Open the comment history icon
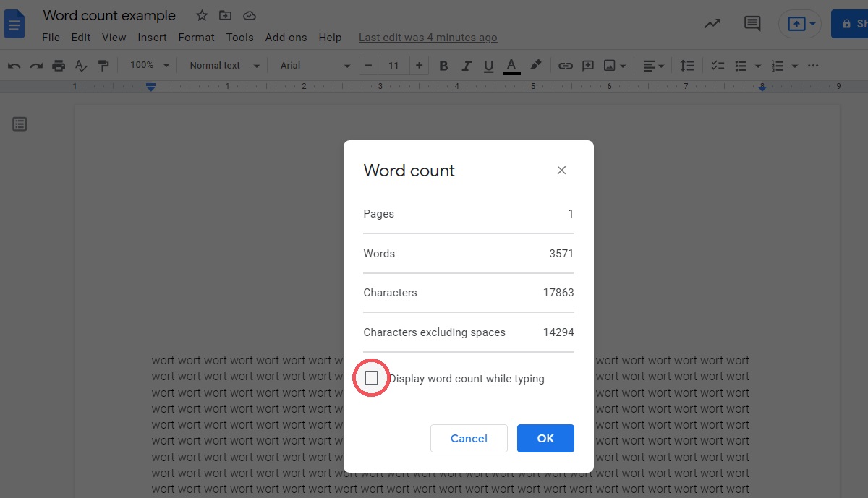This screenshot has width=868, height=498. click(752, 23)
